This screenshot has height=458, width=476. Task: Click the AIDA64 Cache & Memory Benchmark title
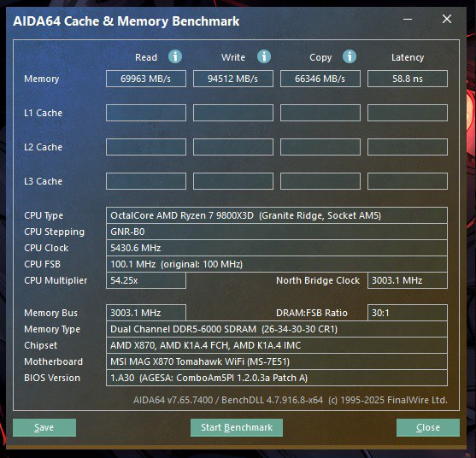coord(126,21)
